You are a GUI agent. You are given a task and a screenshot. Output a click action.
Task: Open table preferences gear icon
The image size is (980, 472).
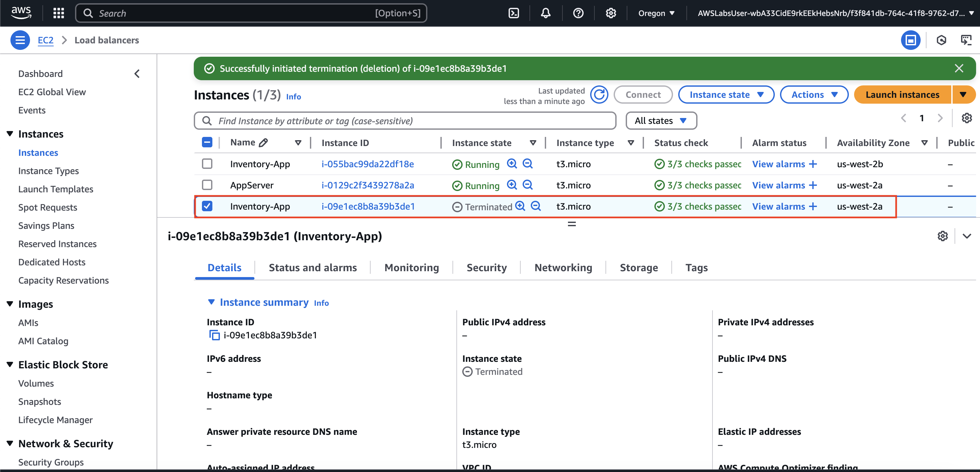(x=966, y=118)
